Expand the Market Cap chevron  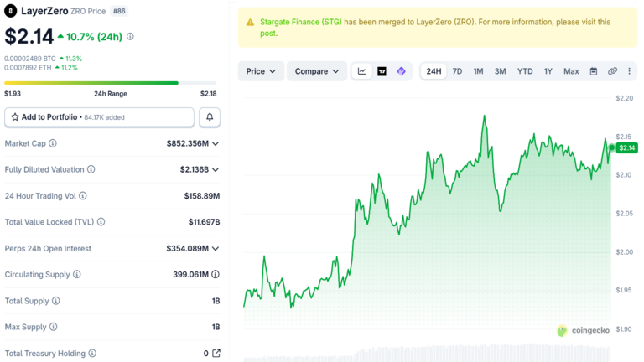216,143
